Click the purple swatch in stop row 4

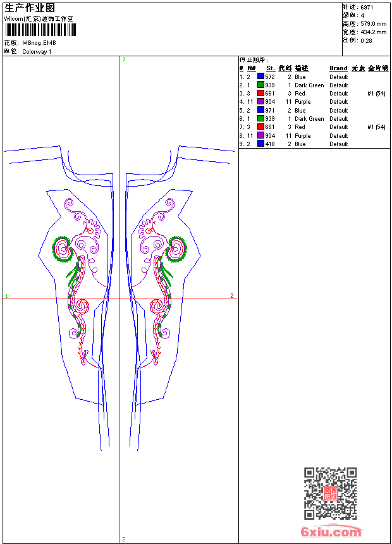(x=261, y=101)
